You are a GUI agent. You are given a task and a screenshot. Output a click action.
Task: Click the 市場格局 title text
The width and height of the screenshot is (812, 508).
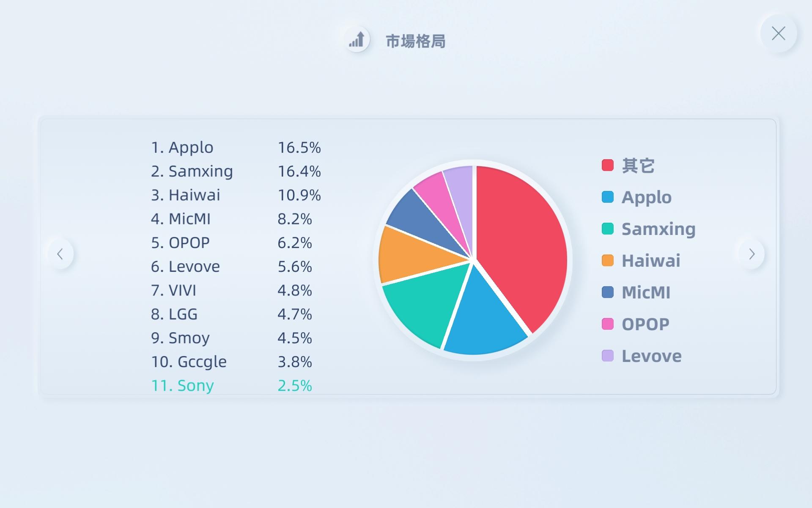tap(415, 41)
